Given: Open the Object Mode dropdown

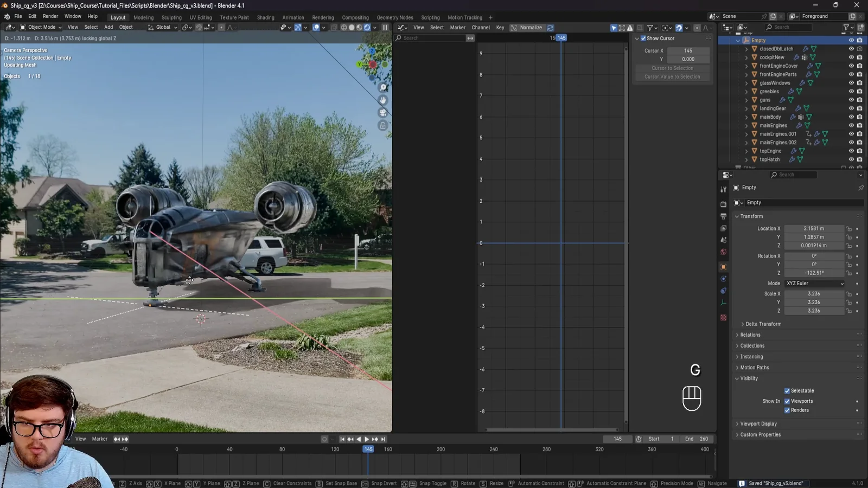Looking at the screenshot, I should pos(41,27).
